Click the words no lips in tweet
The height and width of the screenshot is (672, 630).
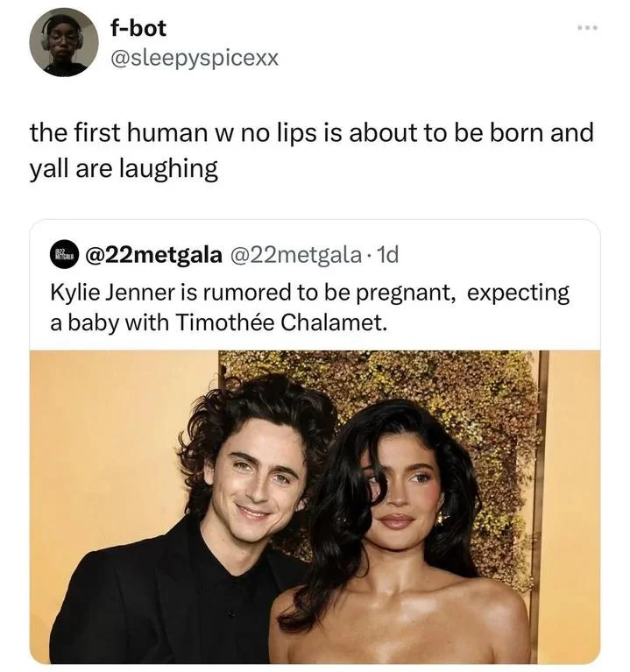click(283, 132)
